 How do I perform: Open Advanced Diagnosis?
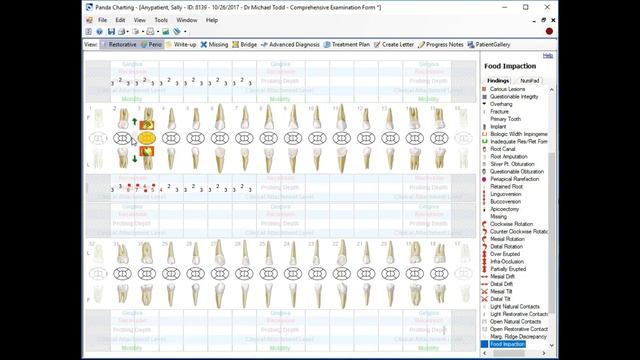(x=290, y=44)
